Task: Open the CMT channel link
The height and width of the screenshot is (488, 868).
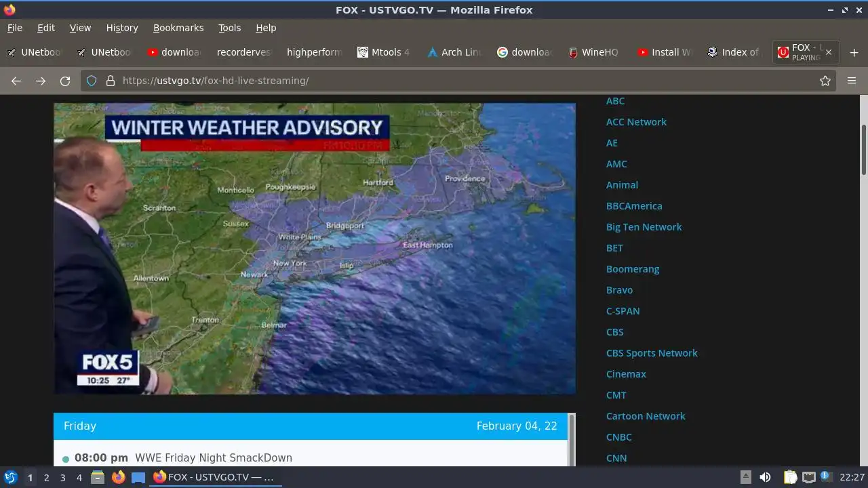Action: pos(616,395)
